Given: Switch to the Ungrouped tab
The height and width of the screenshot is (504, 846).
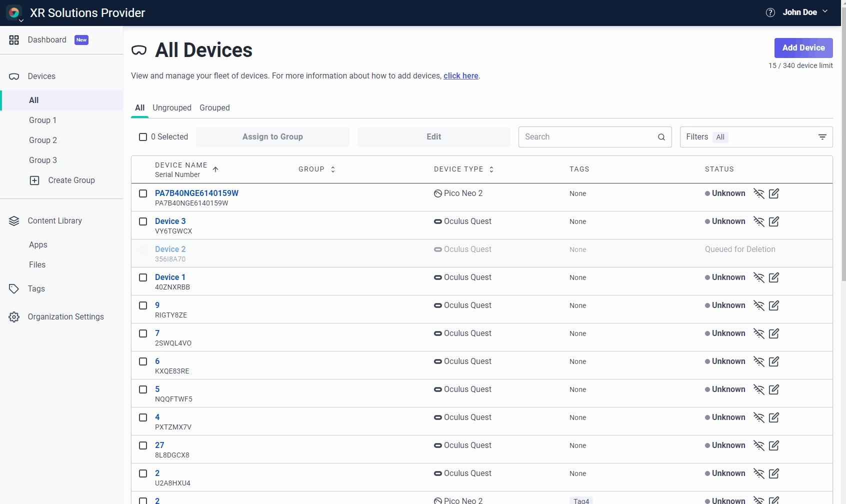Looking at the screenshot, I should coord(172,108).
